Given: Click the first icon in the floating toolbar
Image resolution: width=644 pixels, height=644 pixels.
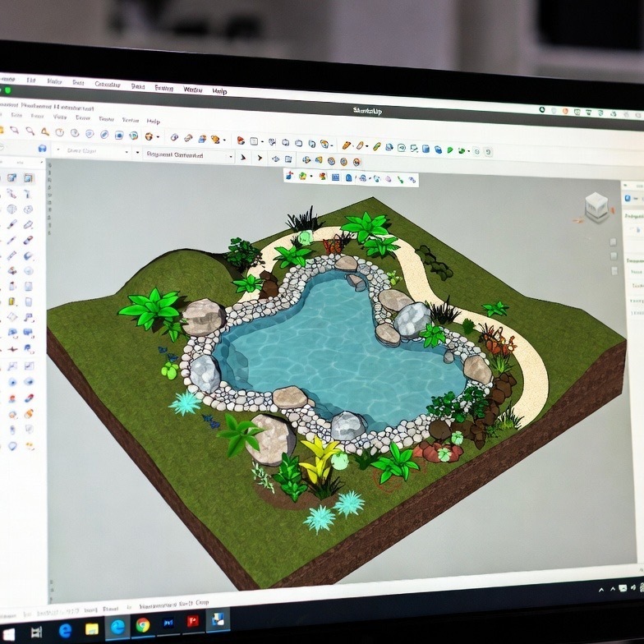Looking at the screenshot, I should (x=290, y=176).
